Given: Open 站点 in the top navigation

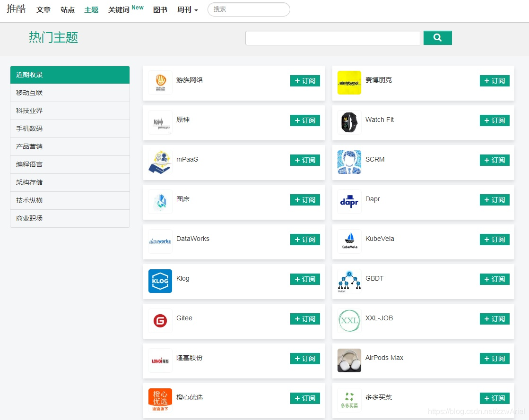Looking at the screenshot, I should point(68,10).
